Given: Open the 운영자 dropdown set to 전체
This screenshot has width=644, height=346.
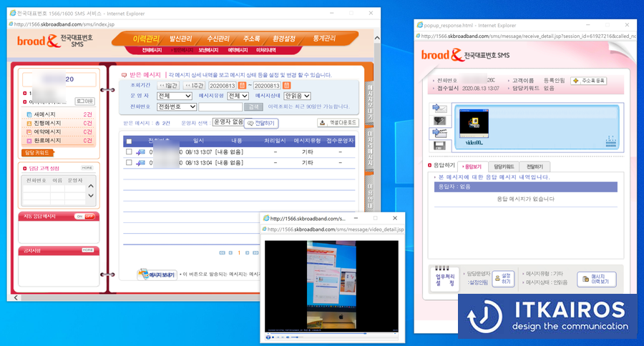Looking at the screenshot, I should [x=175, y=96].
